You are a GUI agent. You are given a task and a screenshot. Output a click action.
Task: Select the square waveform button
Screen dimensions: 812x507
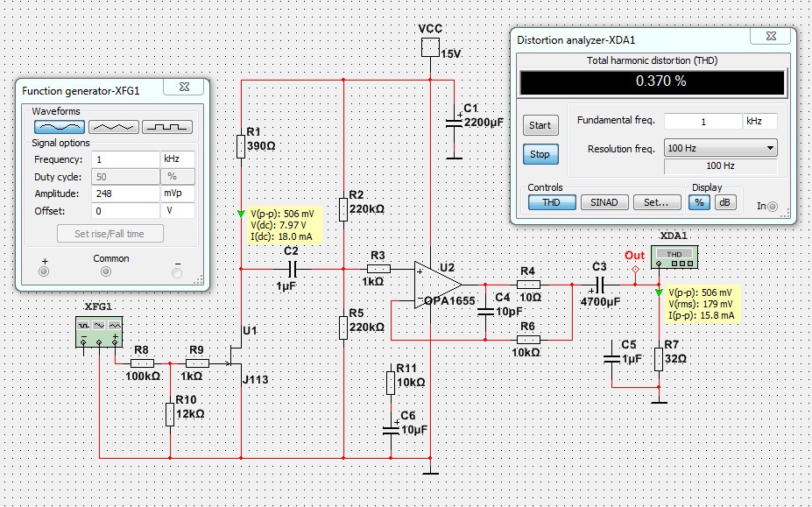(167, 127)
